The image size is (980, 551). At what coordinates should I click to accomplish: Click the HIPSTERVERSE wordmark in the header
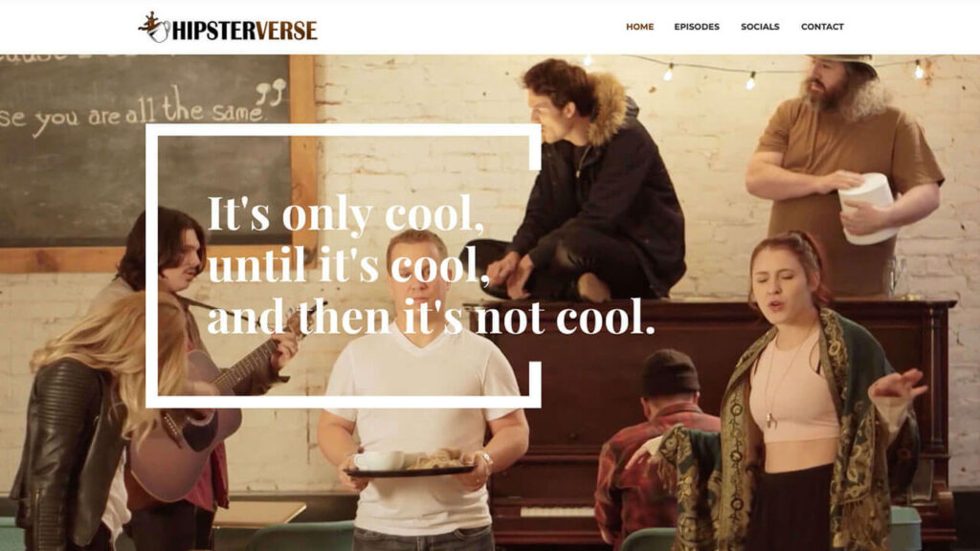tap(244, 30)
